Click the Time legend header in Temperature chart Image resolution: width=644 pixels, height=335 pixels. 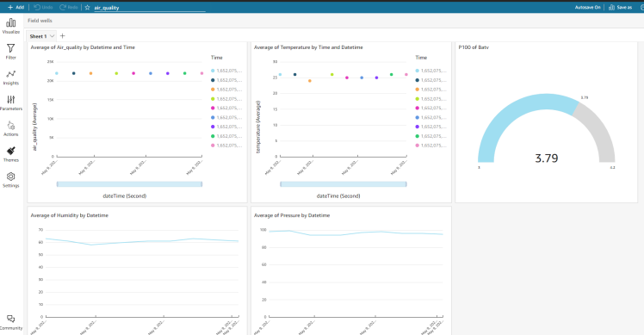421,58
